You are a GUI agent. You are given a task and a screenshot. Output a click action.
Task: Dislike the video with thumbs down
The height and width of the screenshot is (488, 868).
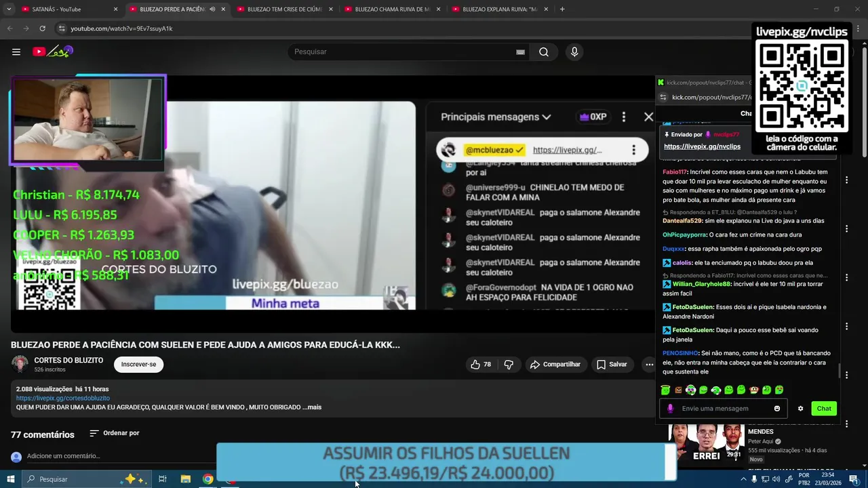tap(509, 364)
